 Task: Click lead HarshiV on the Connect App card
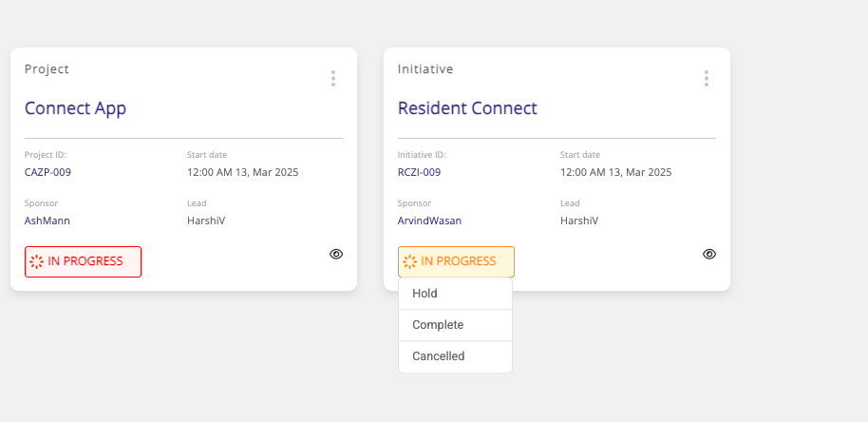(x=206, y=221)
